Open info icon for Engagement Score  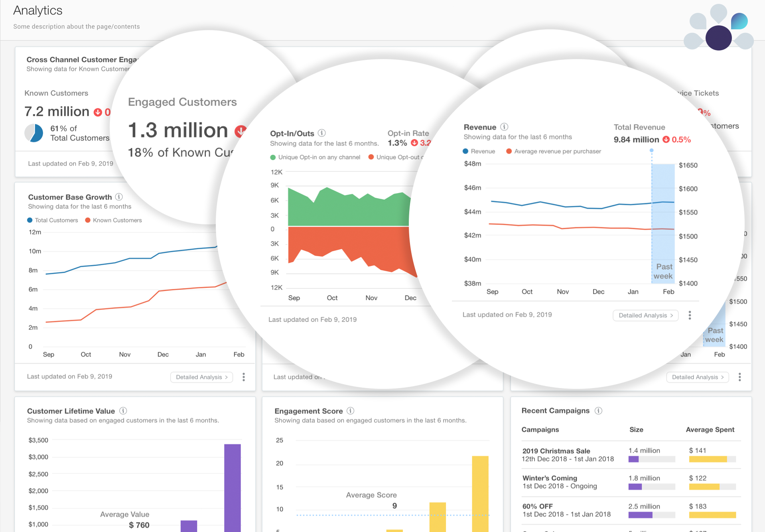351,411
